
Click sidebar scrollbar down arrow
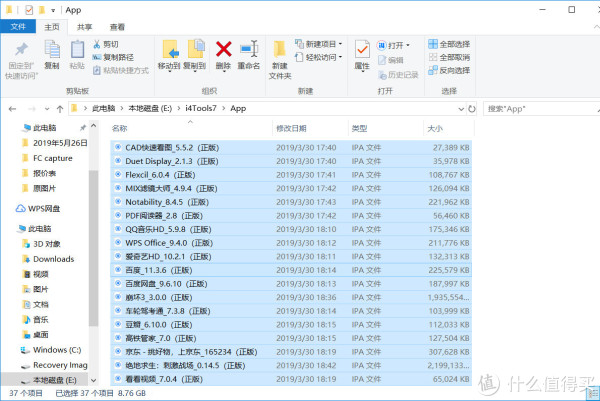click(93, 380)
